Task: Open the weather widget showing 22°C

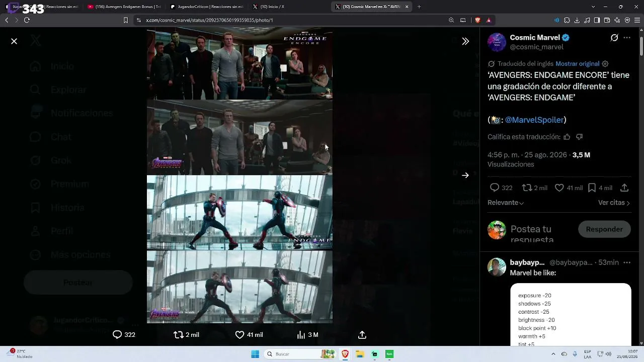Action: coord(20,354)
